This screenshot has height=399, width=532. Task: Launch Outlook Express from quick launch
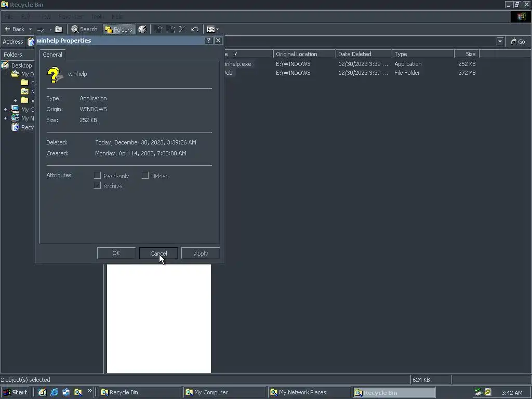pyautogui.click(x=66, y=392)
